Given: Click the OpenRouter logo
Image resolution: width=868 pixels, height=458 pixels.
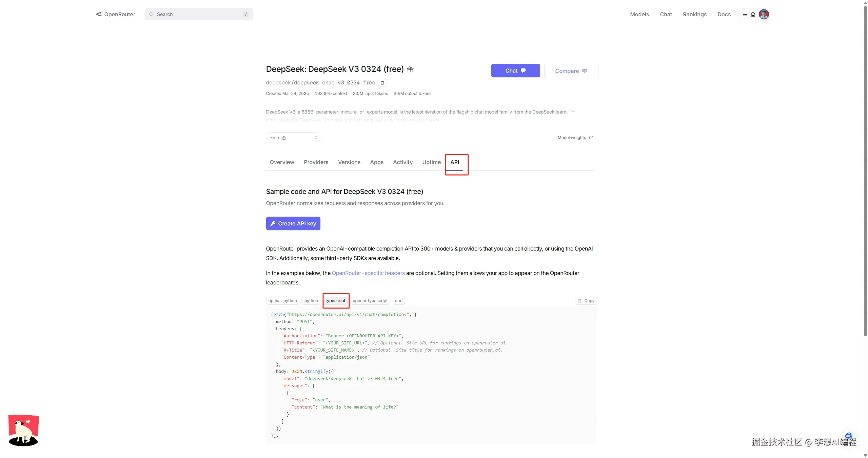Looking at the screenshot, I should (x=116, y=14).
